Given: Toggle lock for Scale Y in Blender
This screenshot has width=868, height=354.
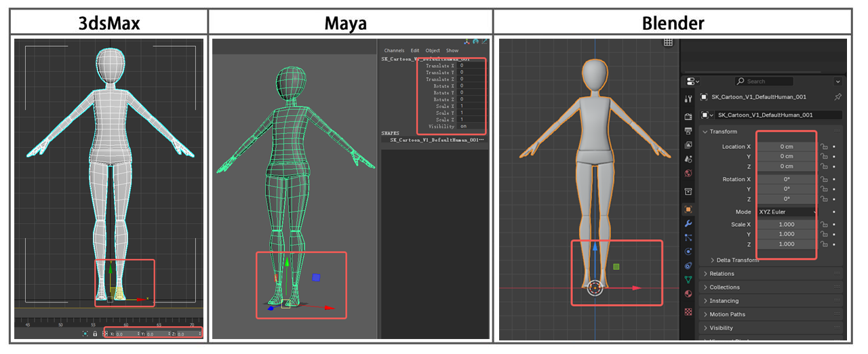Looking at the screenshot, I should 824,234.
